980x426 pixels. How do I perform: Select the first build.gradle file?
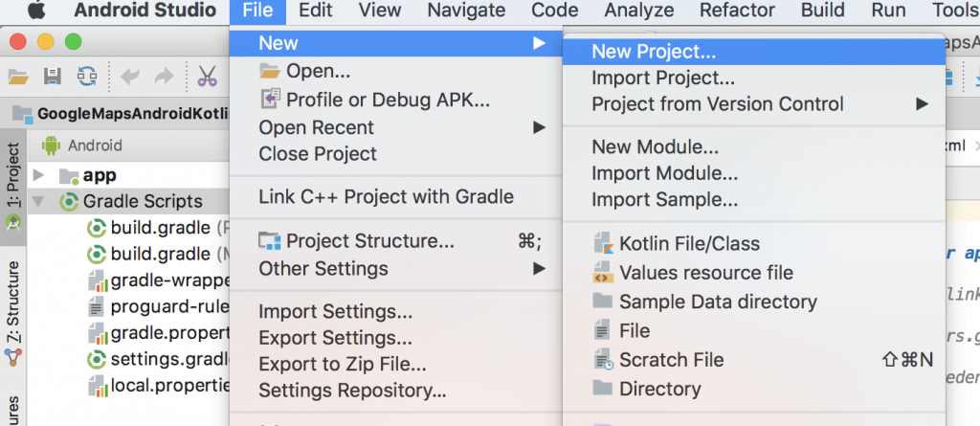pyautogui.click(x=160, y=229)
